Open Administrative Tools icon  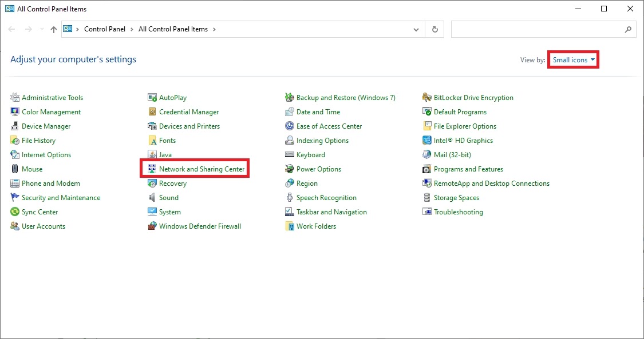click(15, 98)
